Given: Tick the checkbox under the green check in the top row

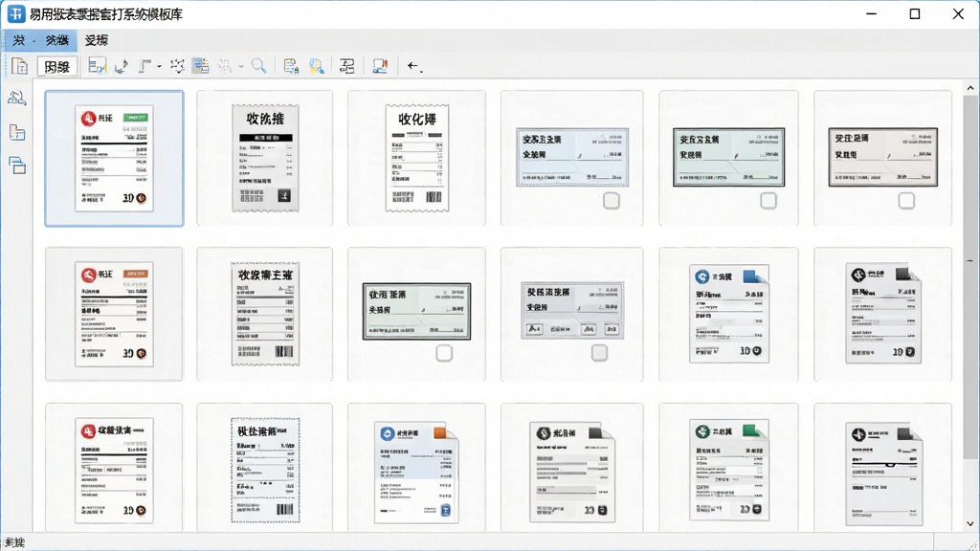Looking at the screenshot, I should [768, 201].
